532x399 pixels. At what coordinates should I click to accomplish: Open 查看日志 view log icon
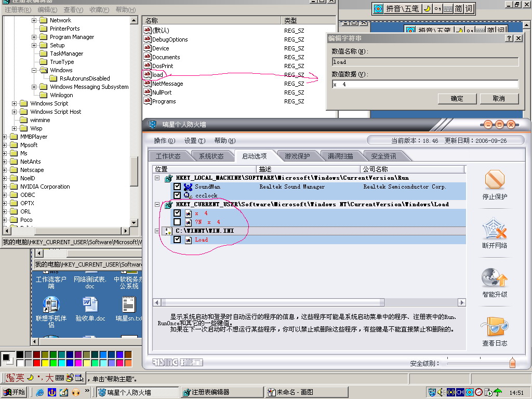pyautogui.click(x=495, y=326)
